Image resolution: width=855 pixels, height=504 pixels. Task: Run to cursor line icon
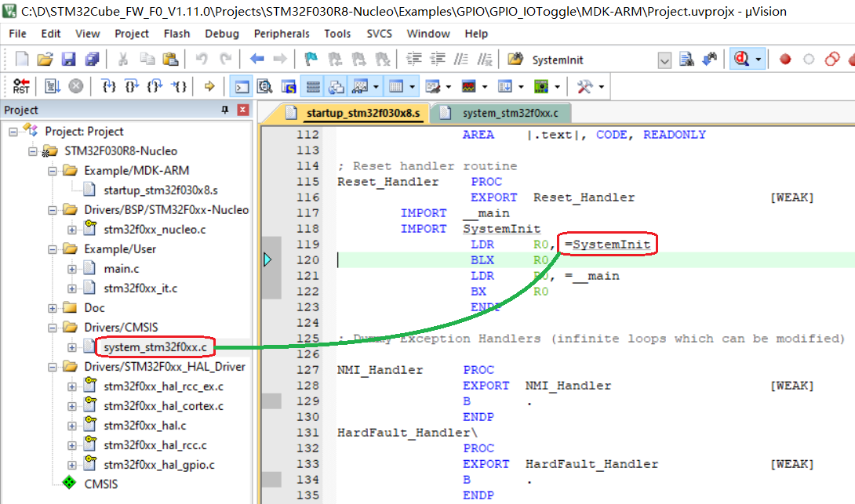pos(179,86)
